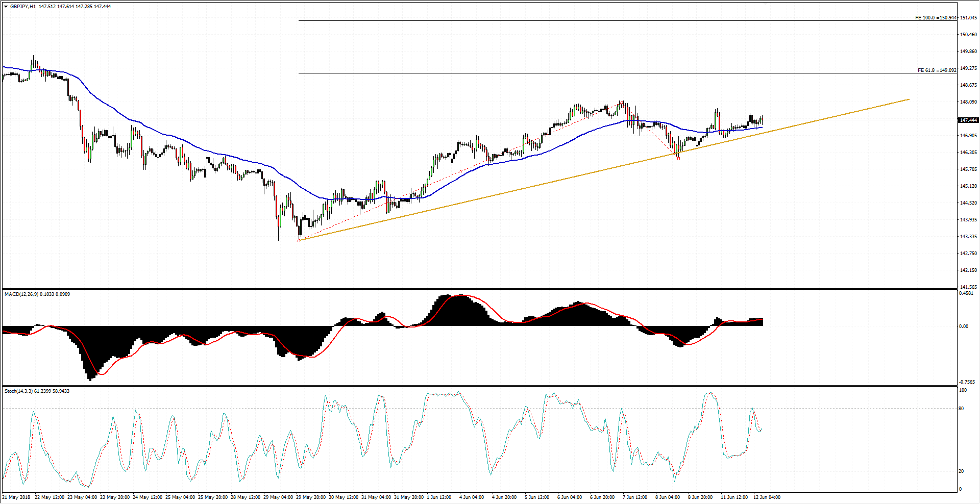This screenshot has width=980, height=504.
Task: Click the 141.565 price scale value
Action: (x=968, y=287)
